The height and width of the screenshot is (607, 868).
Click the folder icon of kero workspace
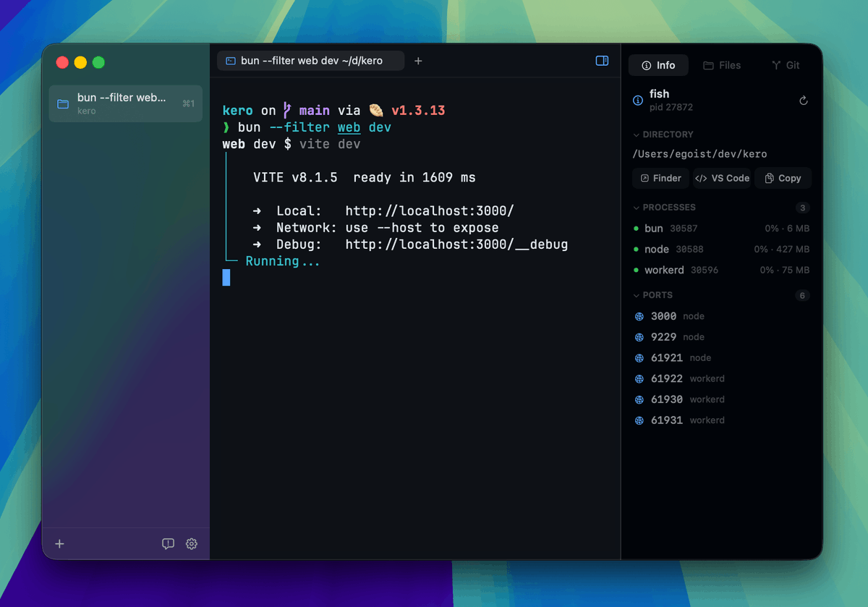(x=63, y=103)
